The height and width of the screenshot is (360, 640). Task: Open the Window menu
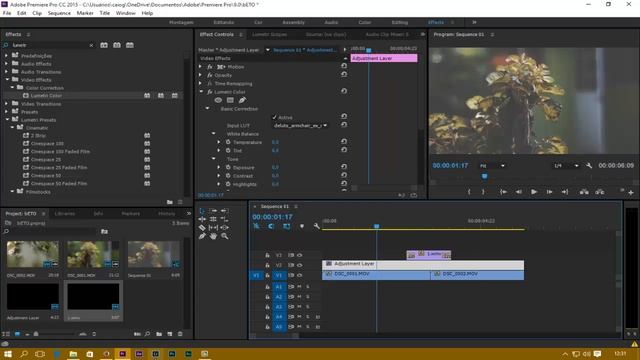tap(126, 13)
